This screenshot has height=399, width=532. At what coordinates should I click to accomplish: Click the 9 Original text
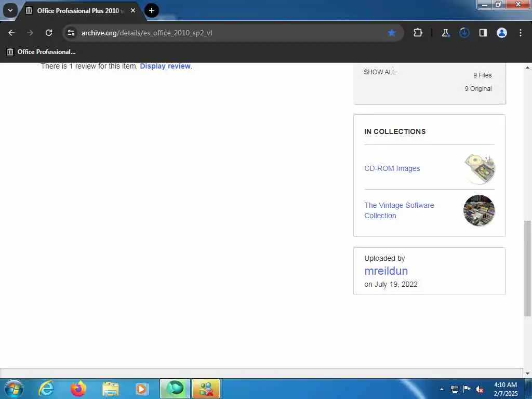[478, 88]
